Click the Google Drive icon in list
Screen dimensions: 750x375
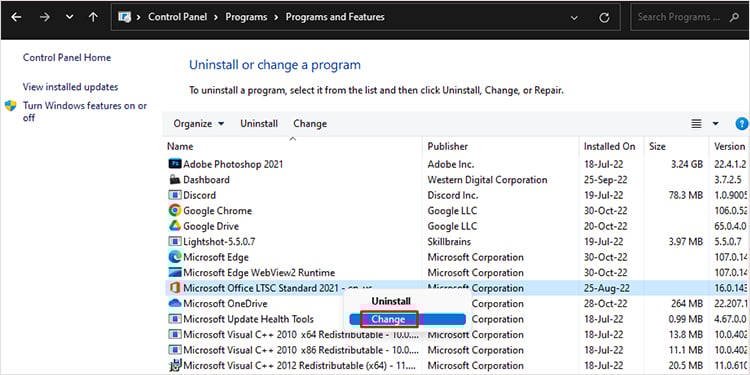[175, 226]
